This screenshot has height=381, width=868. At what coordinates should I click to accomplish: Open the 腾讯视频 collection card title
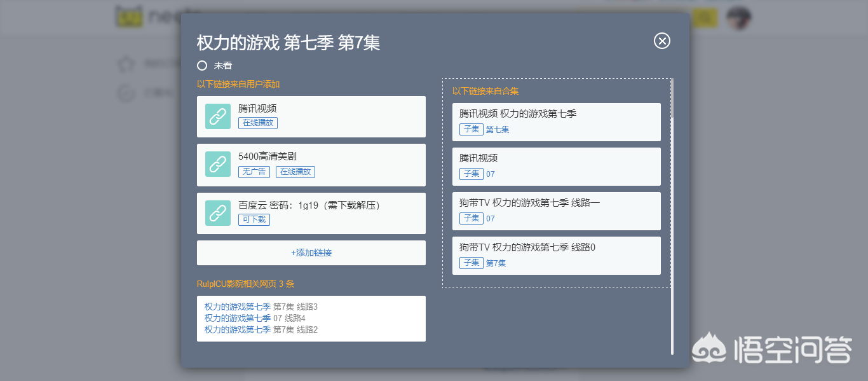tap(478, 158)
